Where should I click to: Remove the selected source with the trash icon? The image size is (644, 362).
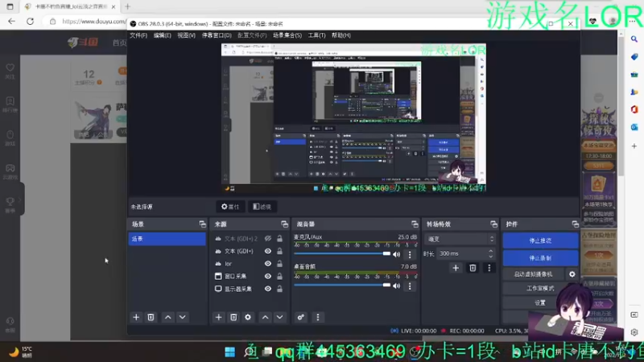coord(233,317)
